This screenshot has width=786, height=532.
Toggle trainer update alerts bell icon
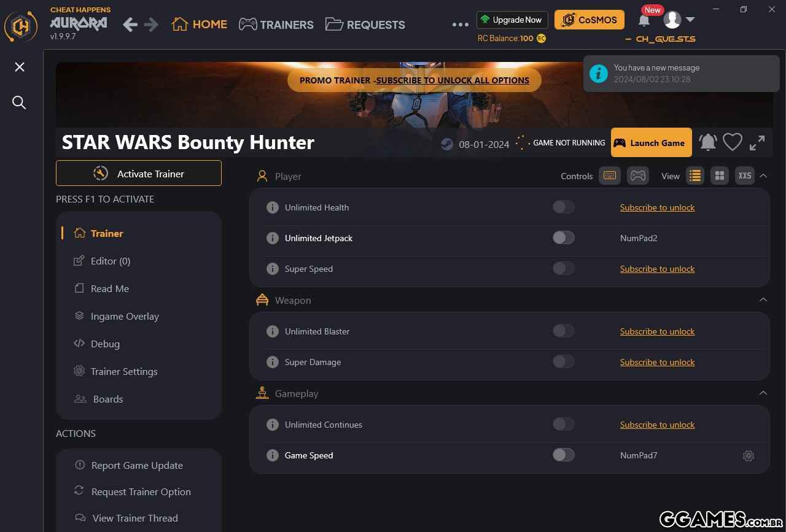coord(707,142)
